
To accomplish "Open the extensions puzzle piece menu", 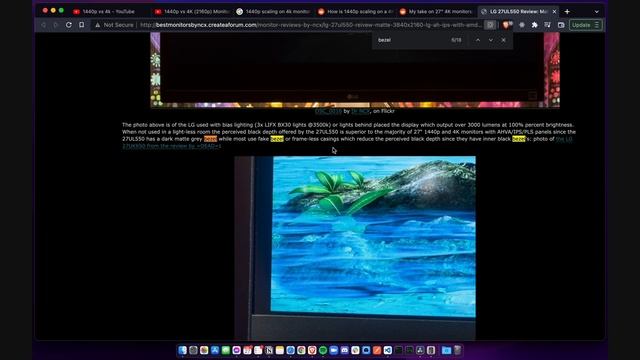I will pos(535,25).
